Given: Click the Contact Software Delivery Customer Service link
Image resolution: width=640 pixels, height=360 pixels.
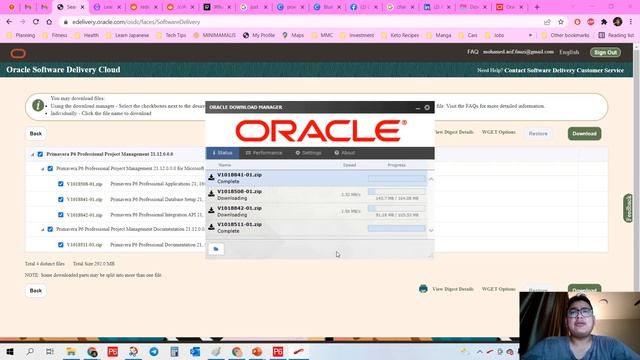Looking at the screenshot, I should (x=564, y=70).
